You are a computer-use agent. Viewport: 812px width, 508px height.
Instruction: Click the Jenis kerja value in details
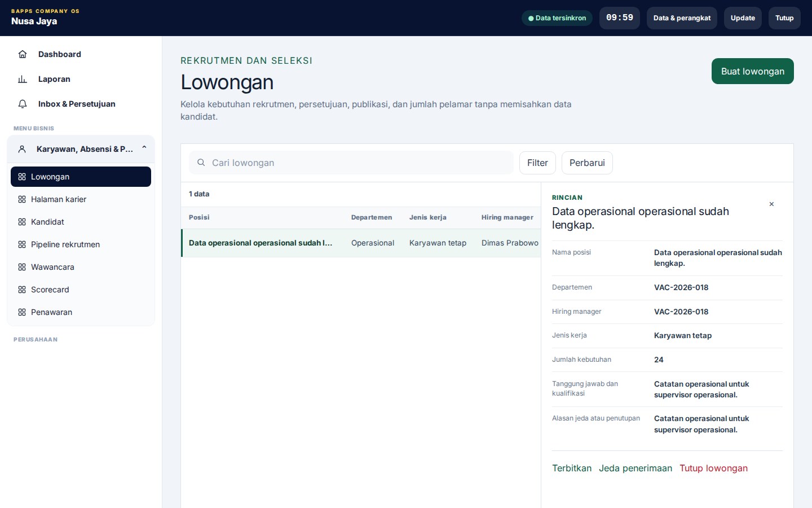(683, 335)
